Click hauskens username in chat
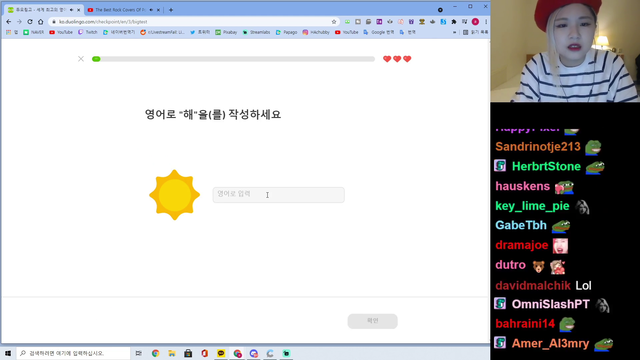Screen dimensions: 640x360 (x=522, y=186)
